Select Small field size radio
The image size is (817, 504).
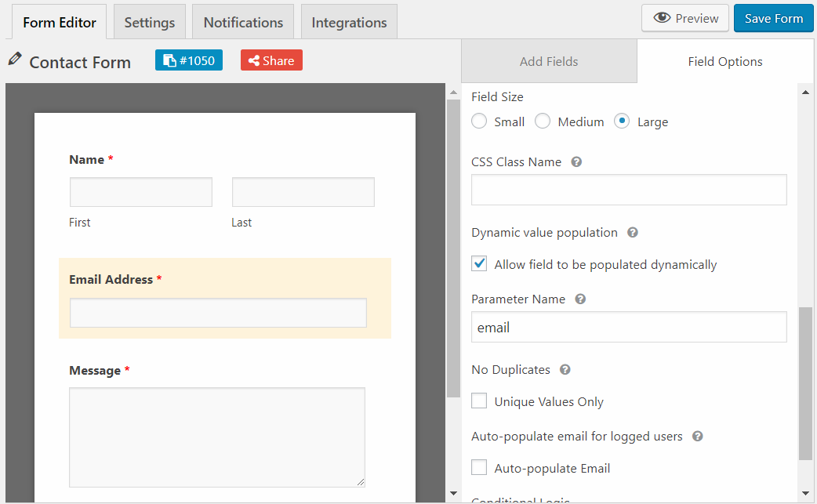click(x=479, y=121)
